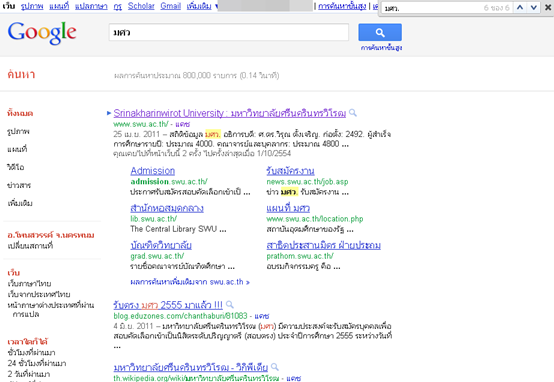The width and height of the screenshot is (554, 382).
Task: Open แผนที่ มศว sitelink
Action: (x=288, y=208)
